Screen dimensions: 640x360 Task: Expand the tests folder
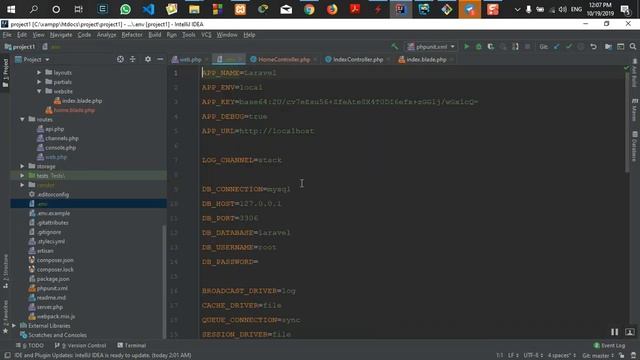[22, 176]
